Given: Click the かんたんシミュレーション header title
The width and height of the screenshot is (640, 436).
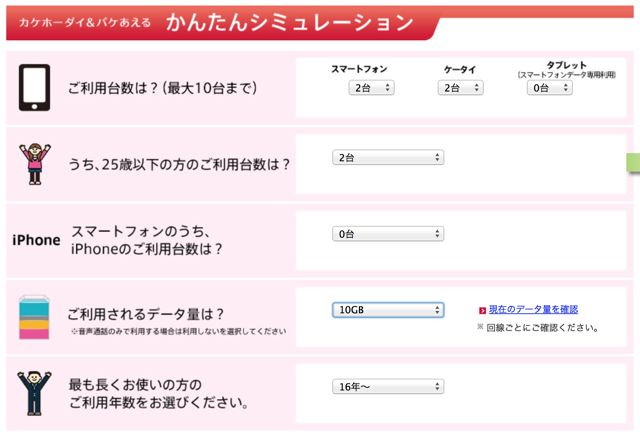Looking at the screenshot, I should 290,22.
